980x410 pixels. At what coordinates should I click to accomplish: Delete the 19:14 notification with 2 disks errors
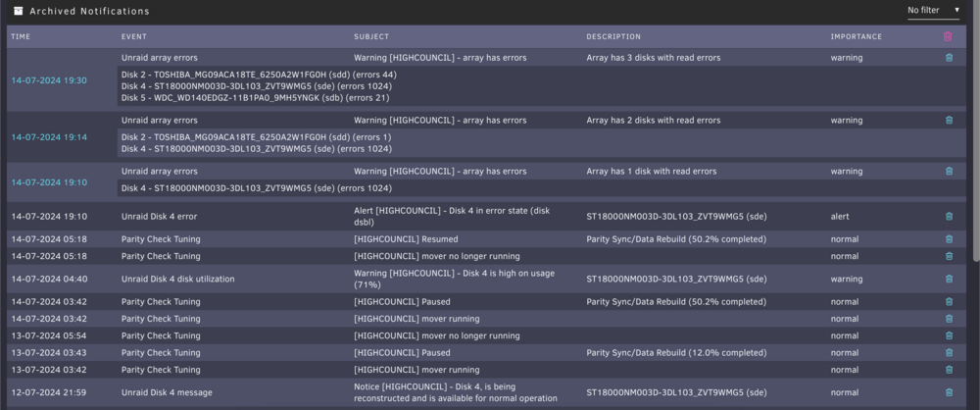[949, 121]
